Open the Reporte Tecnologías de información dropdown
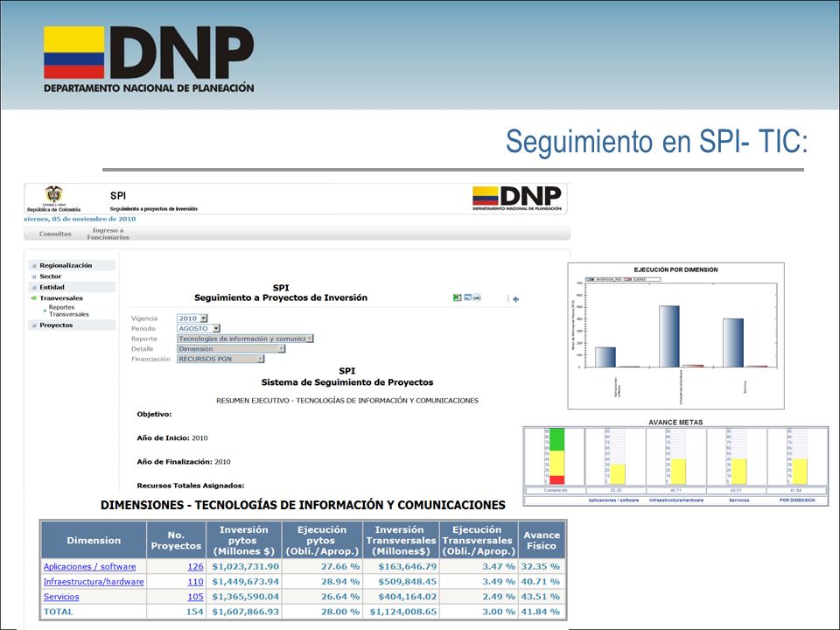Screen dimensions: 840x630 tap(245, 339)
